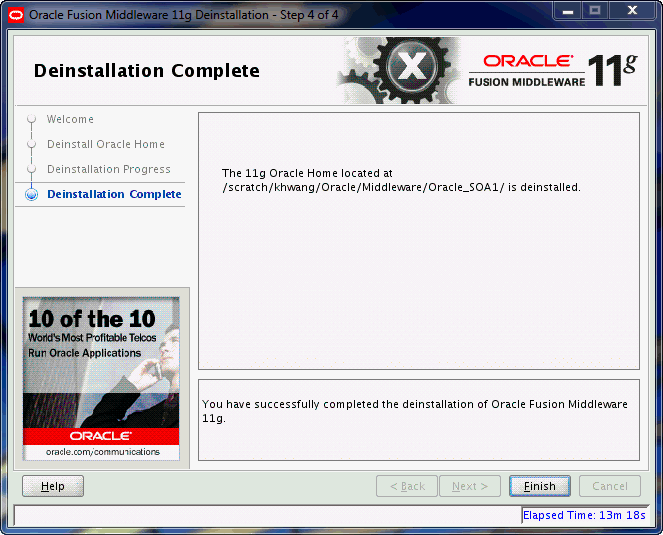Open the Help button
The image size is (663, 535).
coord(53,486)
